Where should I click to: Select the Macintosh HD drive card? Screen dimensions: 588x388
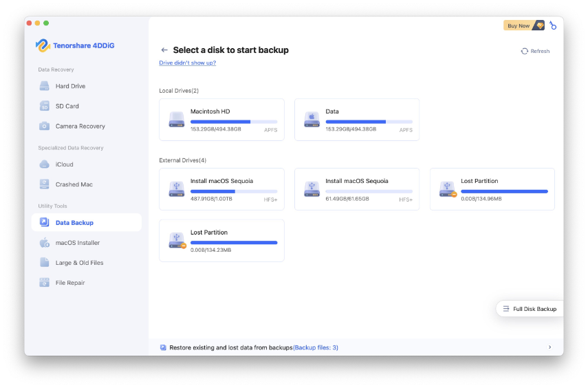(221, 120)
